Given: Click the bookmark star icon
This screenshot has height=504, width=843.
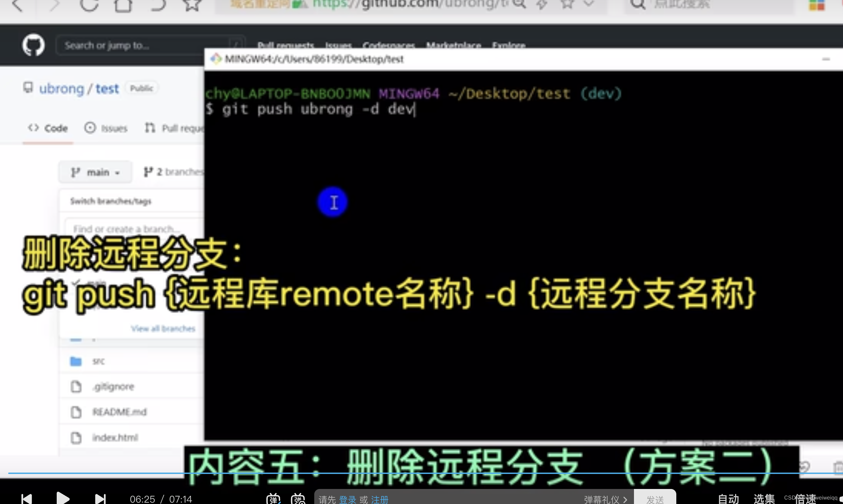Looking at the screenshot, I should pos(192,5).
